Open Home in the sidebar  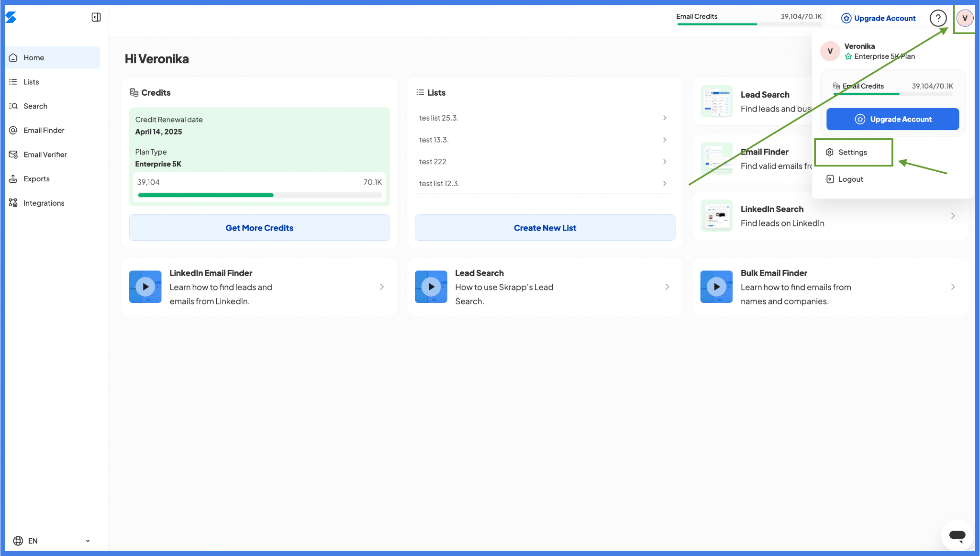tap(53, 57)
